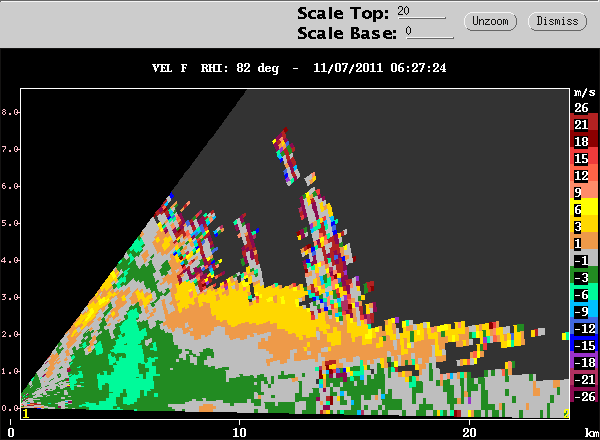The width and height of the screenshot is (600, 440).
Task: Click the m/s units label
Action: (585, 93)
